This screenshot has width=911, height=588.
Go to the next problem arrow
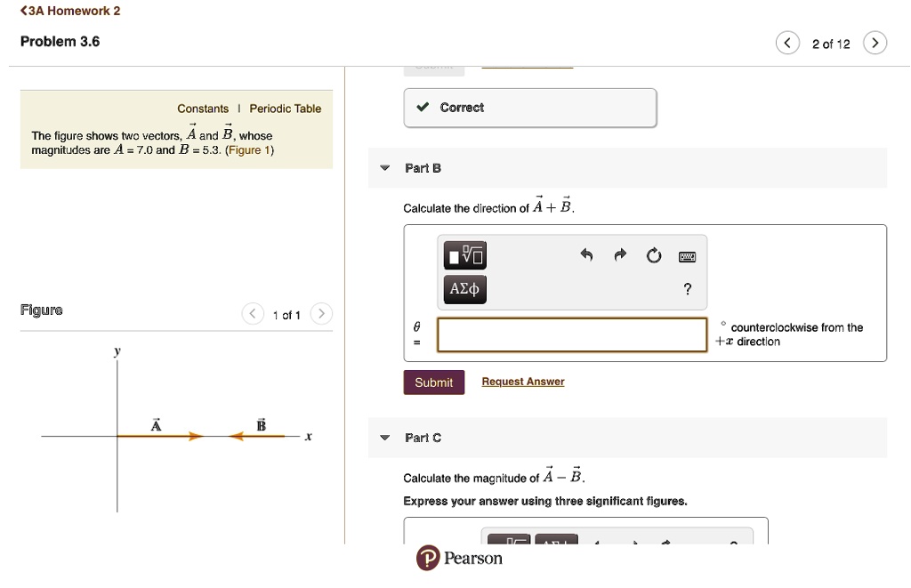(x=875, y=44)
